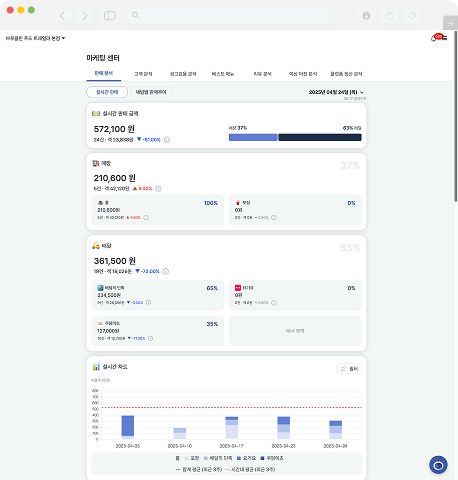Click info icon under 361,500 원
The width and height of the screenshot is (458, 480).
(166, 271)
